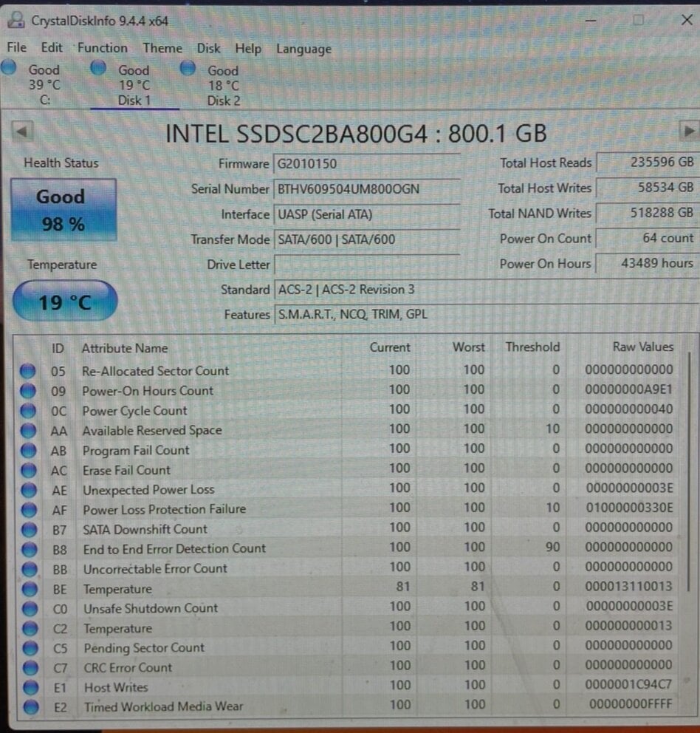The image size is (700, 733).
Task: Open the Language menu
Action: coord(303,49)
